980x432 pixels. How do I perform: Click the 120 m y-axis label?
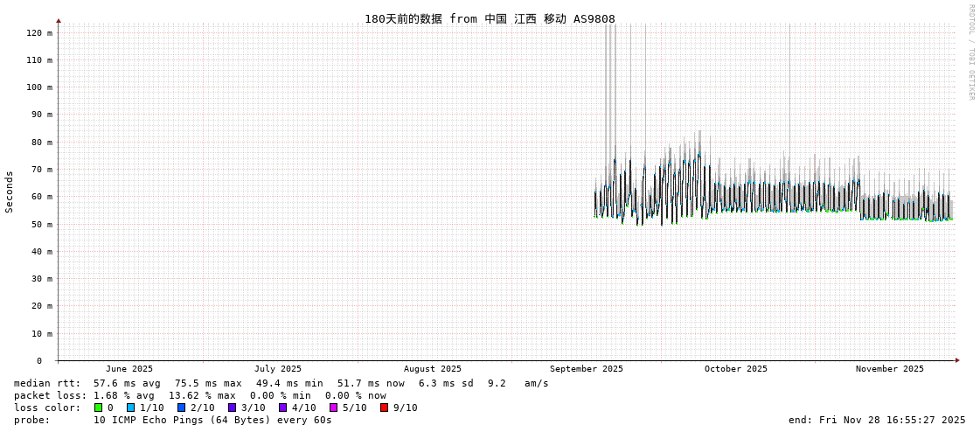point(39,33)
